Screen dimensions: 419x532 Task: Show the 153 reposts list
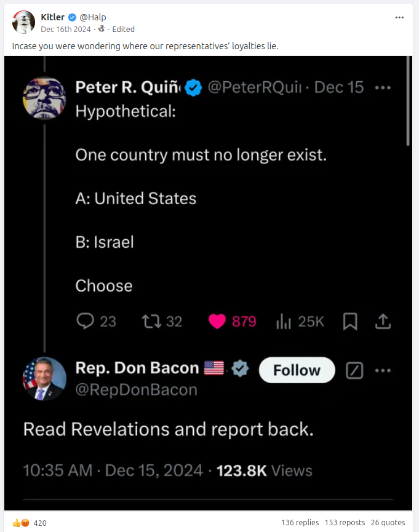pyautogui.click(x=345, y=523)
